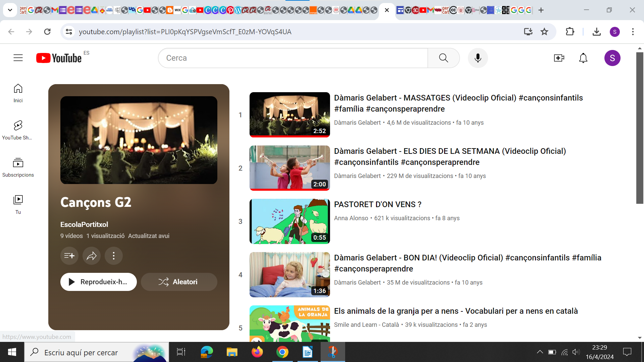Image resolution: width=644 pixels, height=362 pixels.
Task: Open Firefox from the Windows taskbar
Action: (x=257, y=352)
